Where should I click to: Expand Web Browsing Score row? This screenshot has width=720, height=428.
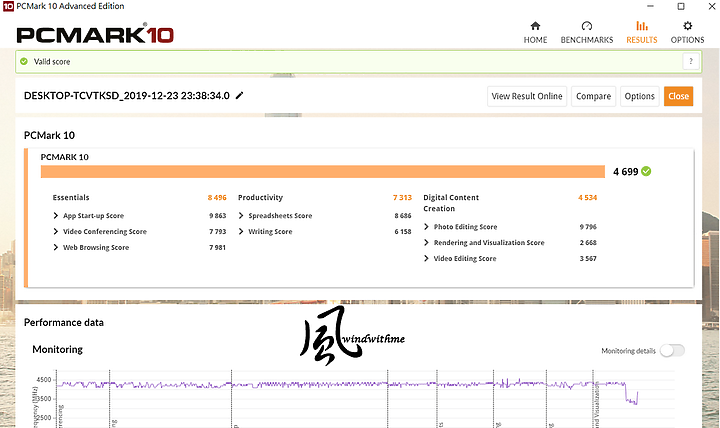click(56, 247)
